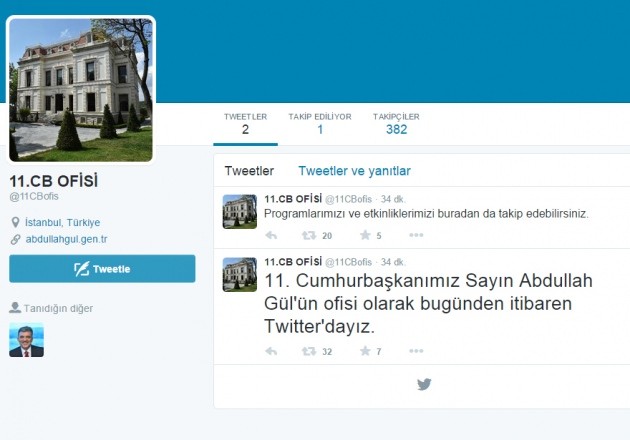Open the Tweetler count of 2

click(x=245, y=123)
